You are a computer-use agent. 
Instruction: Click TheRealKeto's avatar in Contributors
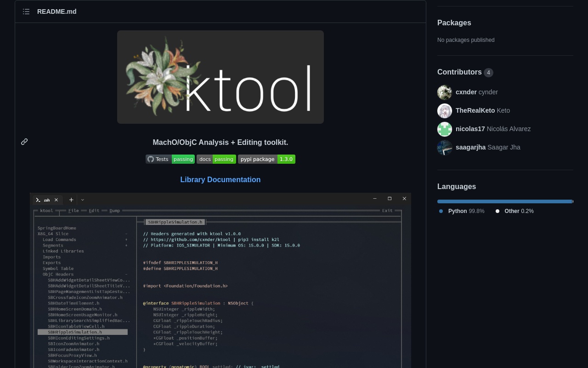point(445,111)
